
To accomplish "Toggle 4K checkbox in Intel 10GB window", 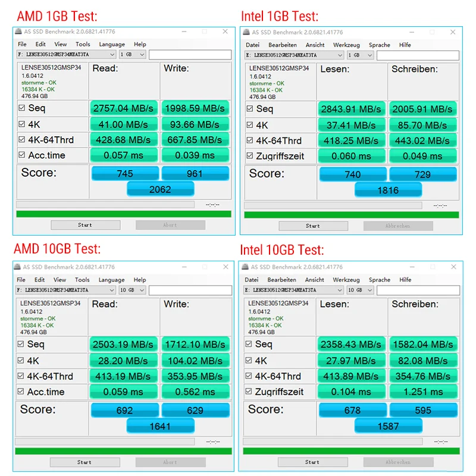I will tap(249, 361).
